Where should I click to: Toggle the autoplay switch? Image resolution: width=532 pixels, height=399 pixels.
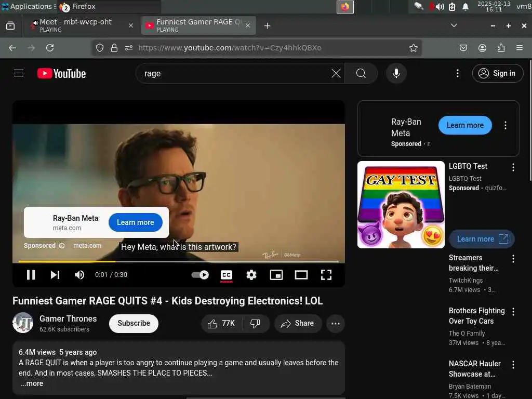click(x=200, y=275)
